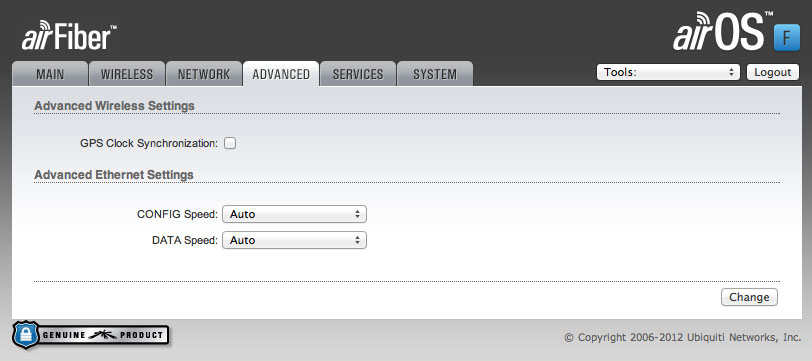812x361 pixels.
Task: Open the NETWORK tab
Action: [x=204, y=74]
